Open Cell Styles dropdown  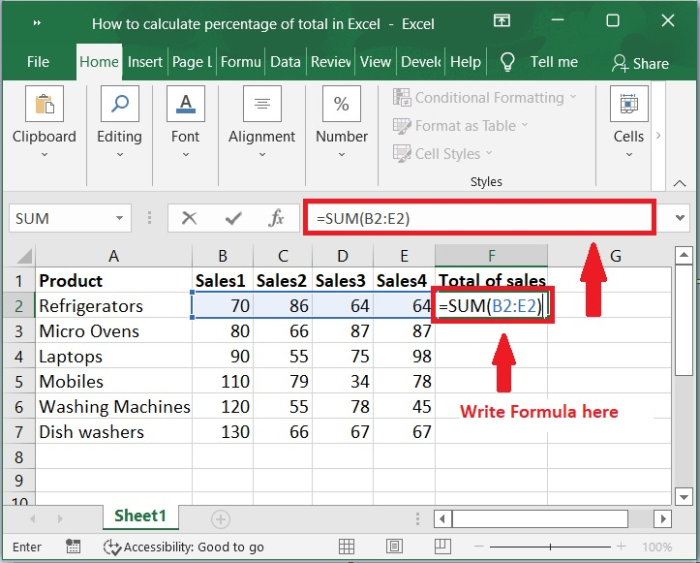click(x=442, y=154)
